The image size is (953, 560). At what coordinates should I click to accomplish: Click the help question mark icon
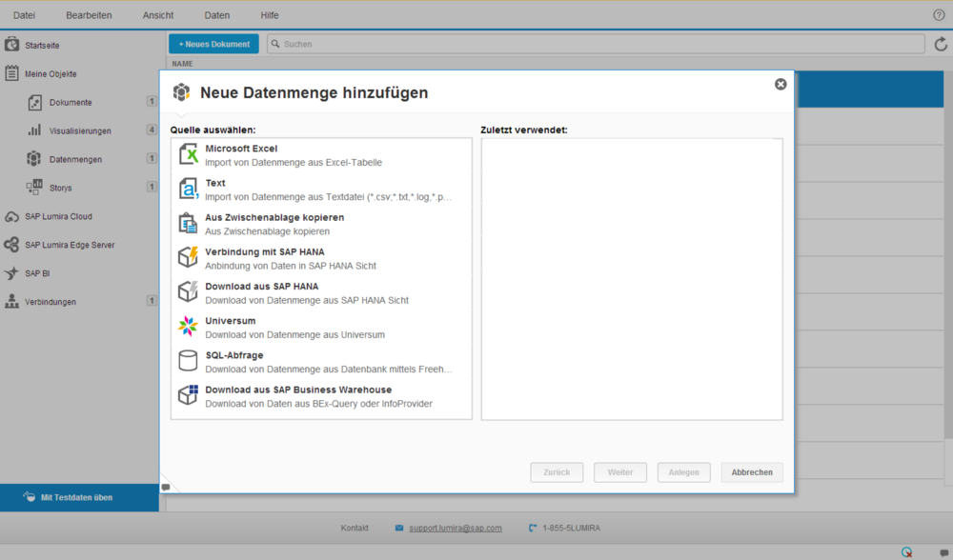point(939,15)
